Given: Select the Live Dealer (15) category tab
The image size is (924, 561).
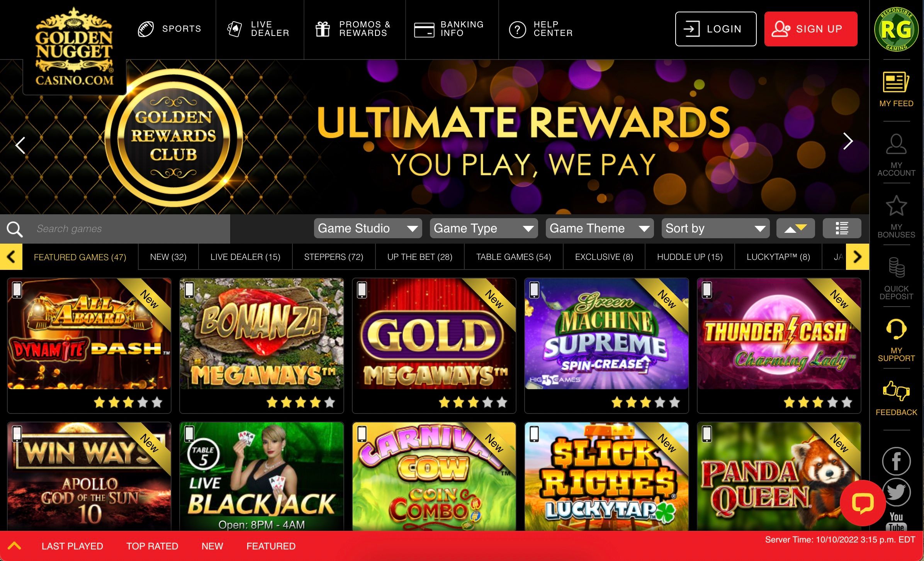Looking at the screenshot, I should point(245,257).
